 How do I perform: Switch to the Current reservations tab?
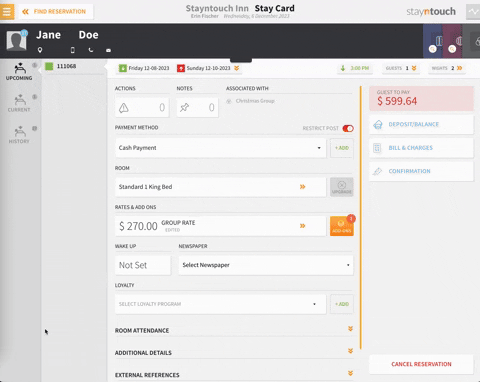coord(19,103)
